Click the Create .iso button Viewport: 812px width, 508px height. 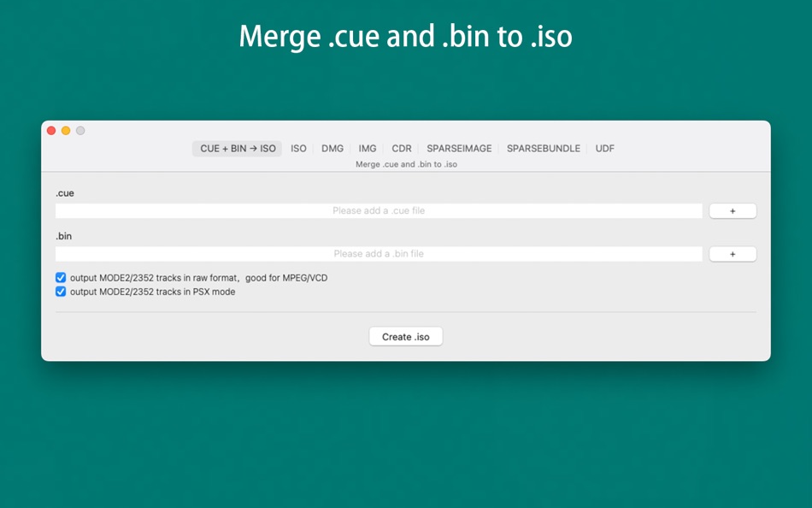click(405, 336)
